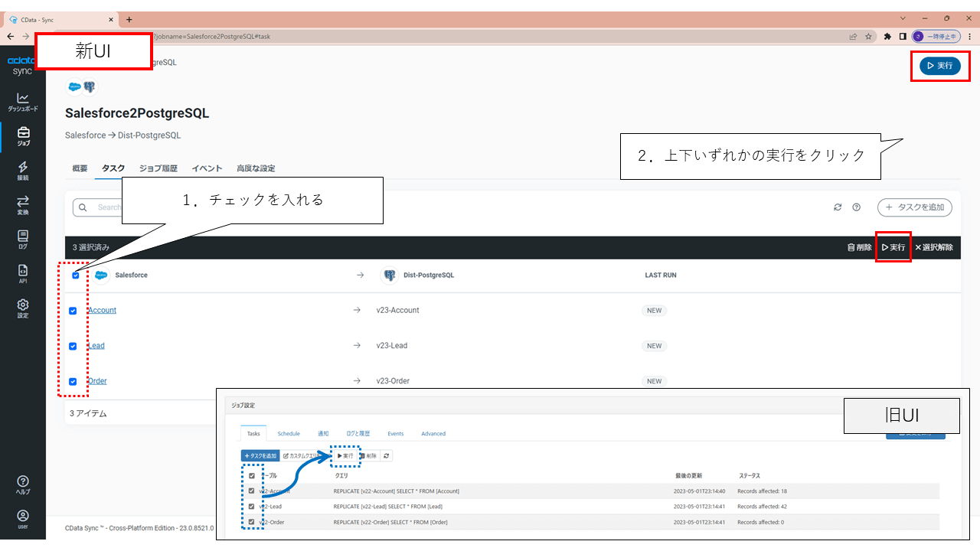Viewport: 980px width, 551px height.
Task: Click the refresh icon in the old UI toolbar
Action: pos(387,456)
